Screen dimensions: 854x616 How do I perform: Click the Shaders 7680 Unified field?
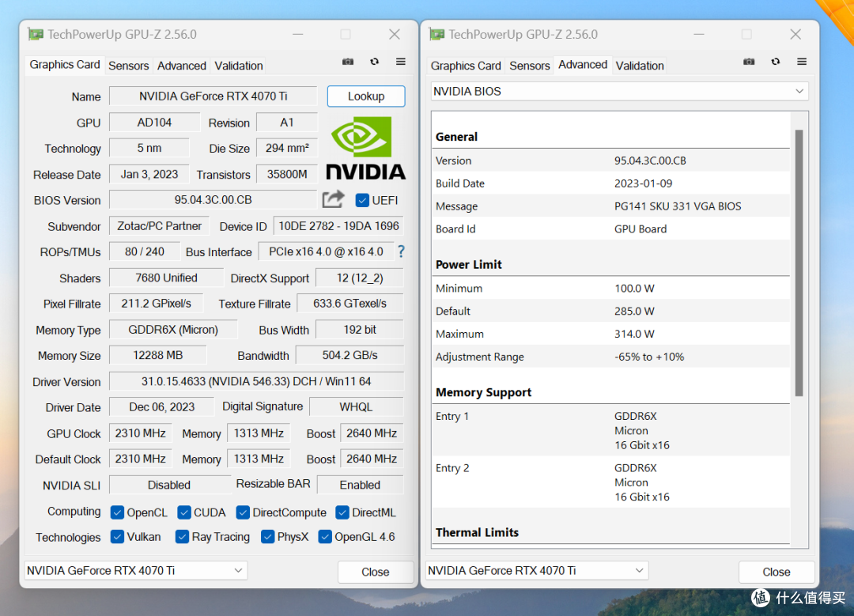[166, 278]
